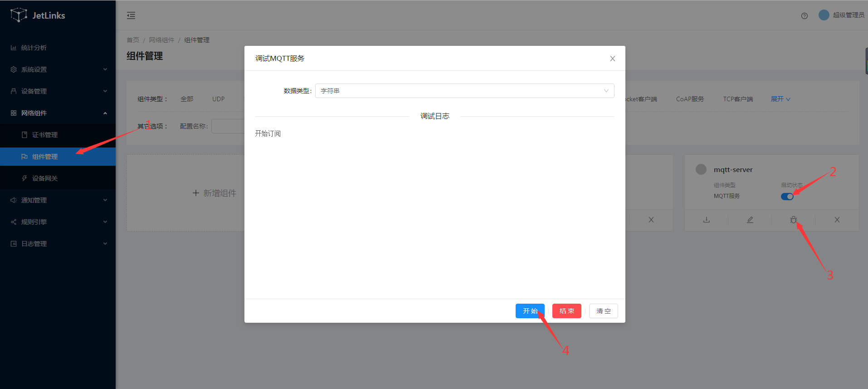Expand 日志管理 sidebar menu

(x=58, y=244)
